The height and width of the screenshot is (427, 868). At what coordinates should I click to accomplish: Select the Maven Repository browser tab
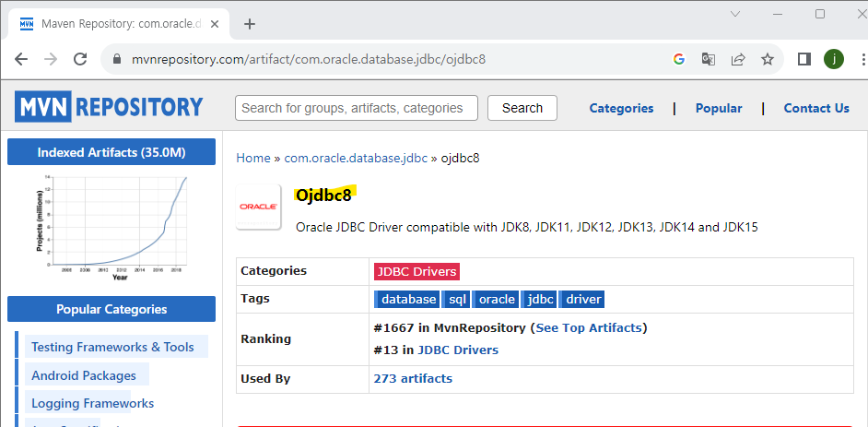[119, 24]
